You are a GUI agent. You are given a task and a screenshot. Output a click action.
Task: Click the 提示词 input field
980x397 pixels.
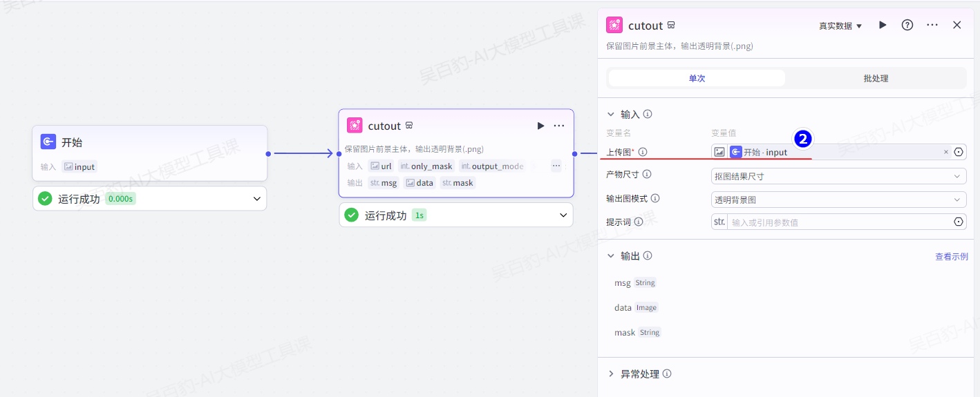pos(839,222)
